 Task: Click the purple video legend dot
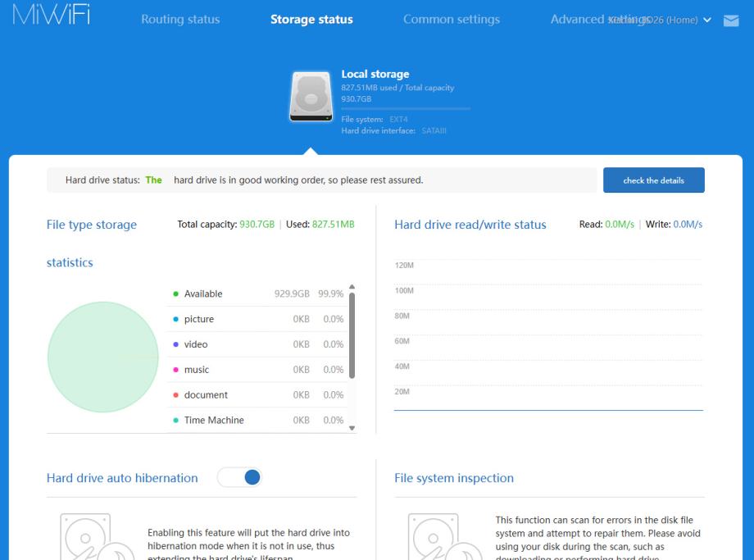point(175,344)
